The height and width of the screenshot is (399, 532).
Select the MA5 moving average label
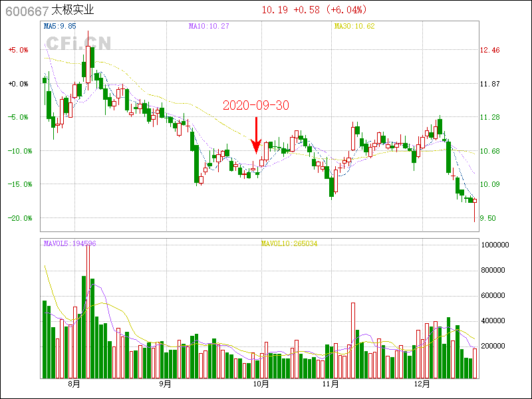[x=60, y=26]
